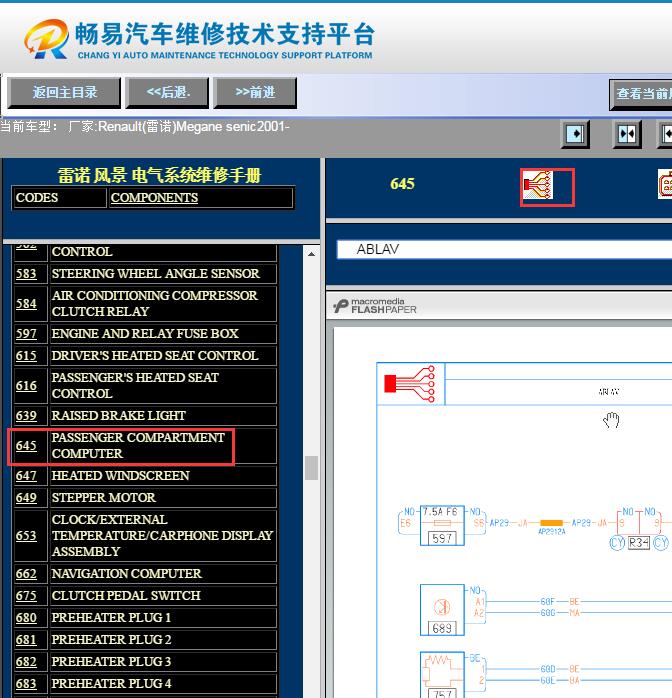Click component 689 in wiring diagram

[442, 610]
